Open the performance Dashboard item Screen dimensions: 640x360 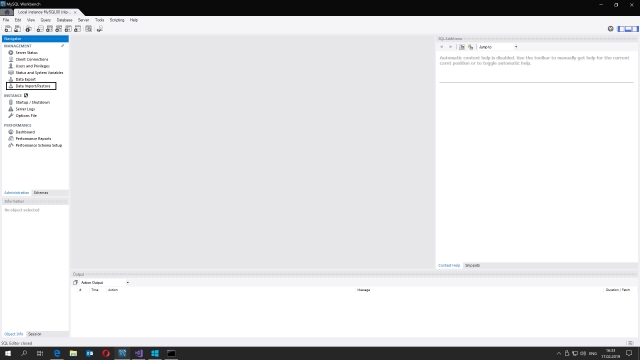pos(25,132)
